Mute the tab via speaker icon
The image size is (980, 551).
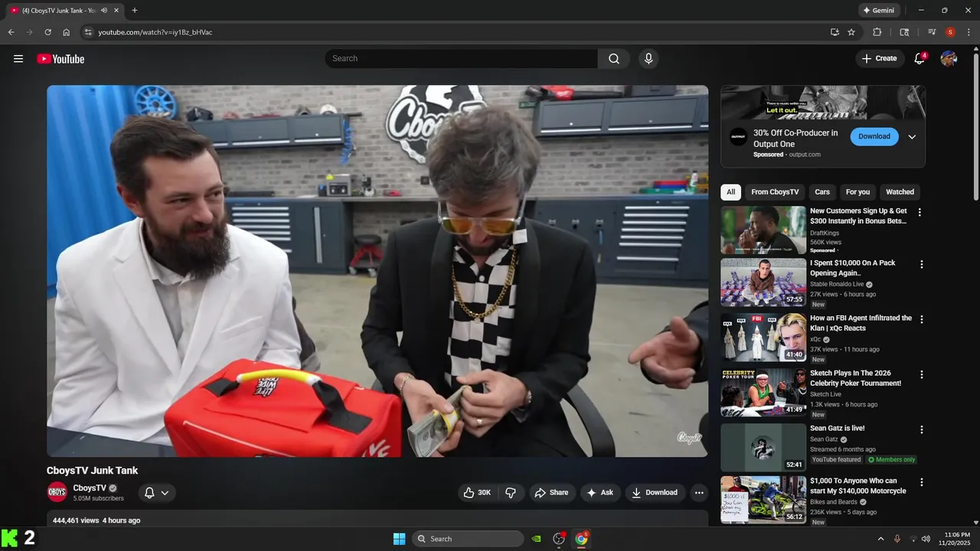pyautogui.click(x=104, y=11)
